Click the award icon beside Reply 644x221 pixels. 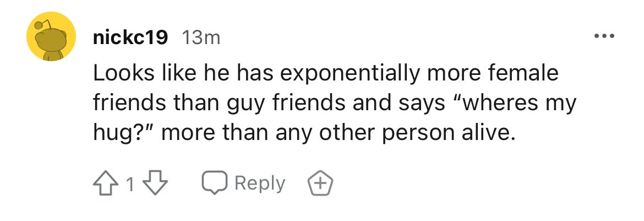coord(321,183)
